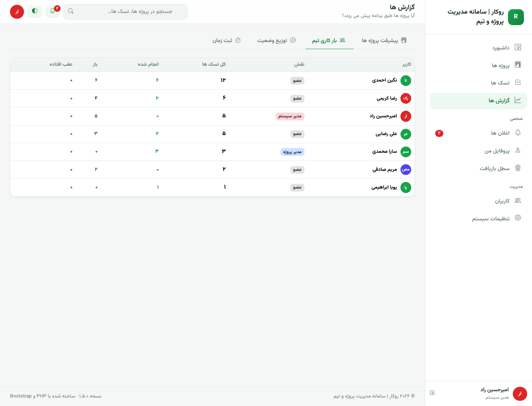Click the عقب افتاده column header
Viewport: 532px width, 406px height.
[61, 64]
